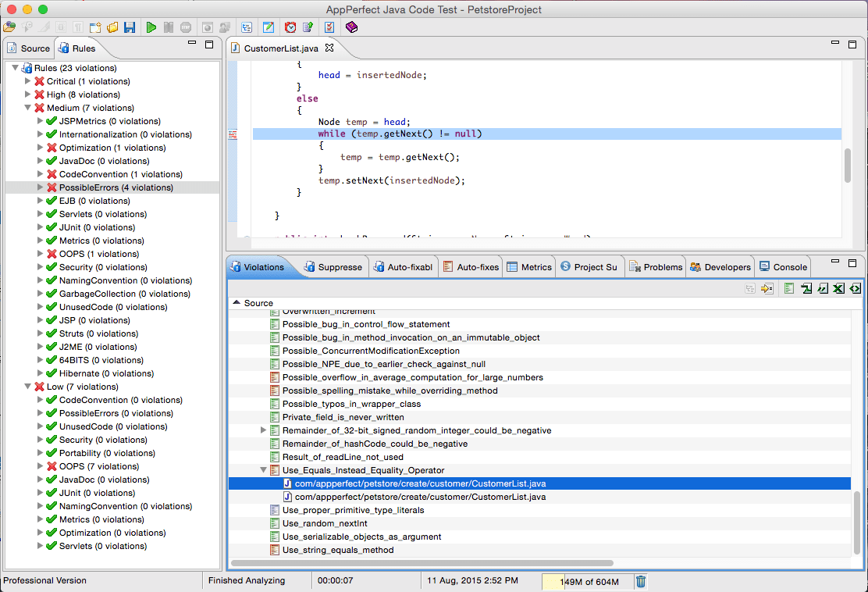
Task: Click the red checklist toolbar icon
Action: (329, 27)
